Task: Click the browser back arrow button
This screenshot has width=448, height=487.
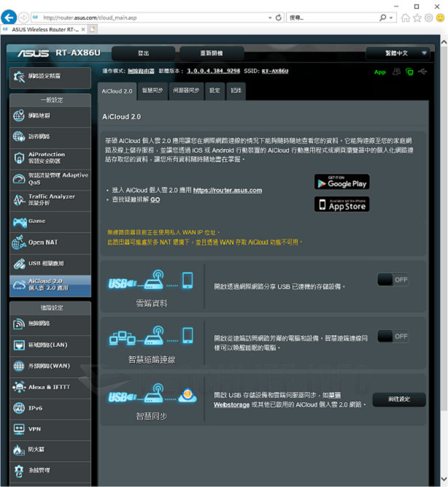Action: [9, 18]
